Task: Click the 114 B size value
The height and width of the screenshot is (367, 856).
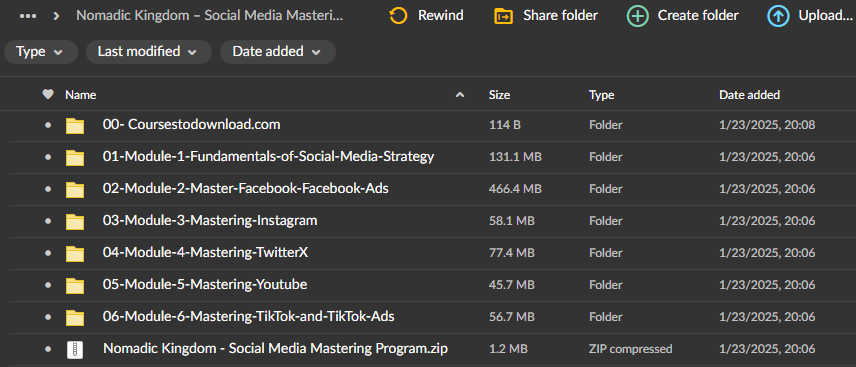Action: click(505, 125)
